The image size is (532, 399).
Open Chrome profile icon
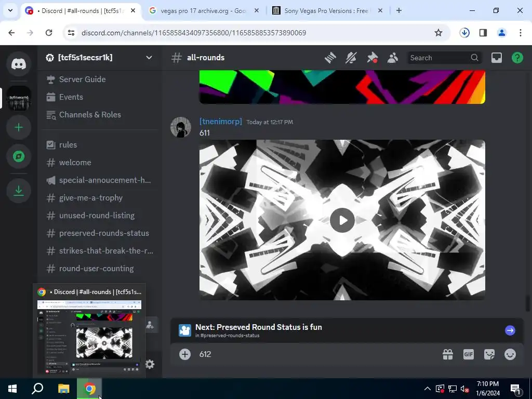coord(502,33)
